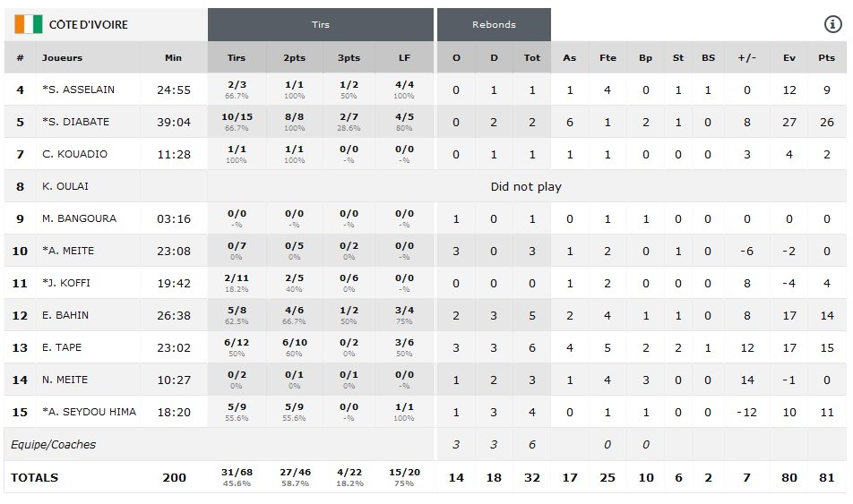Image resolution: width=853 pixels, height=504 pixels.
Task: Click the info icon at top right
Action: pyautogui.click(x=831, y=24)
